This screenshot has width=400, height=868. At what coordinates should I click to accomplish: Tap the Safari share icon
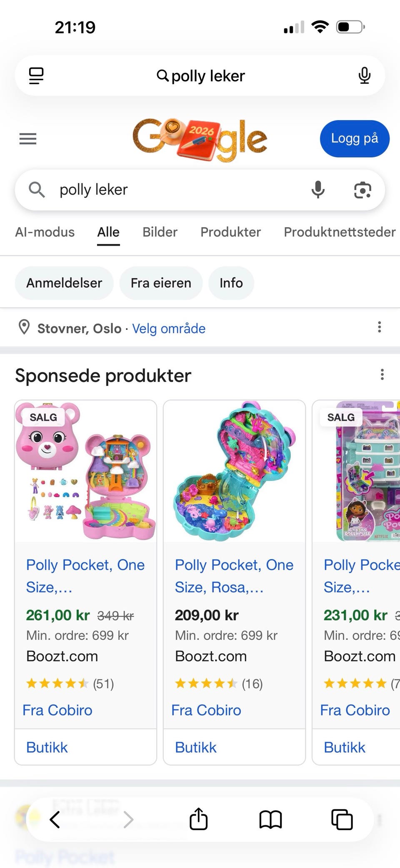[x=199, y=819]
